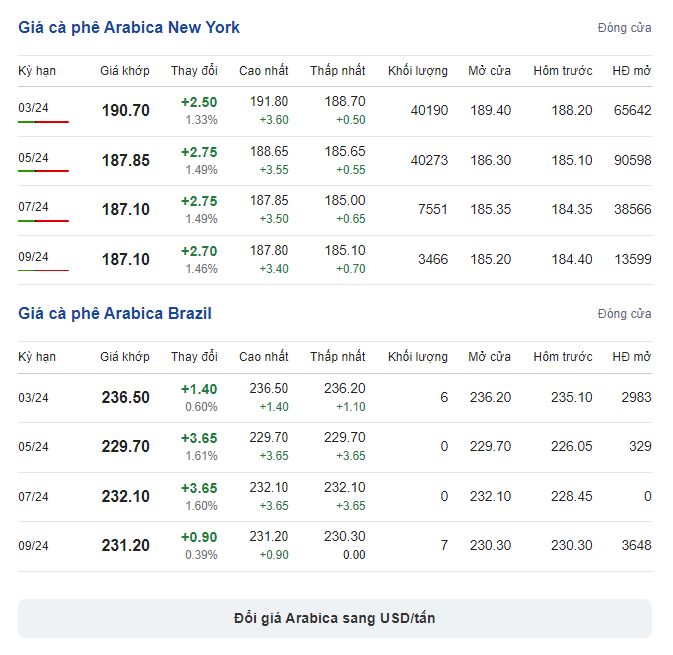Click Brazil open interest 2983
The width and height of the screenshot is (673, 655).
637,397
